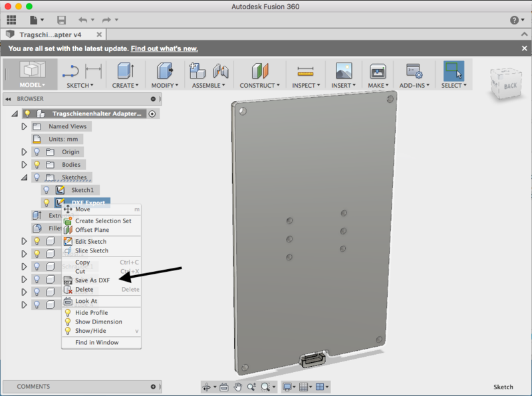Toggle the Origin folder visibility bulb
Screen dimensions: 532x396
pos(37,151)
